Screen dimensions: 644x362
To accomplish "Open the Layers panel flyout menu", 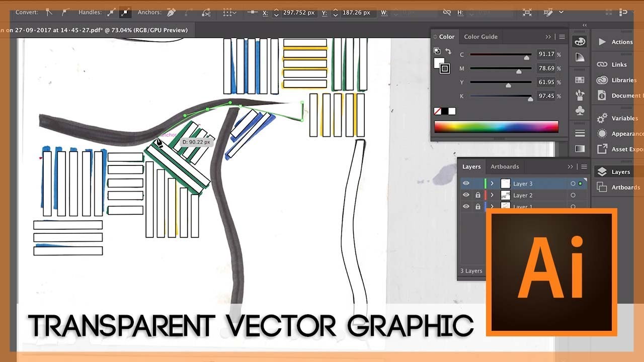I will click(584, 167).
